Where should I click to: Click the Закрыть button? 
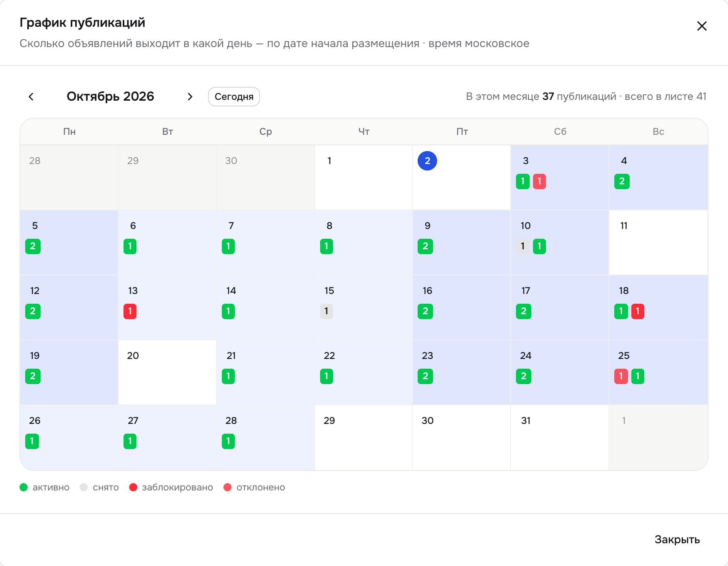(x=677, y=540)
